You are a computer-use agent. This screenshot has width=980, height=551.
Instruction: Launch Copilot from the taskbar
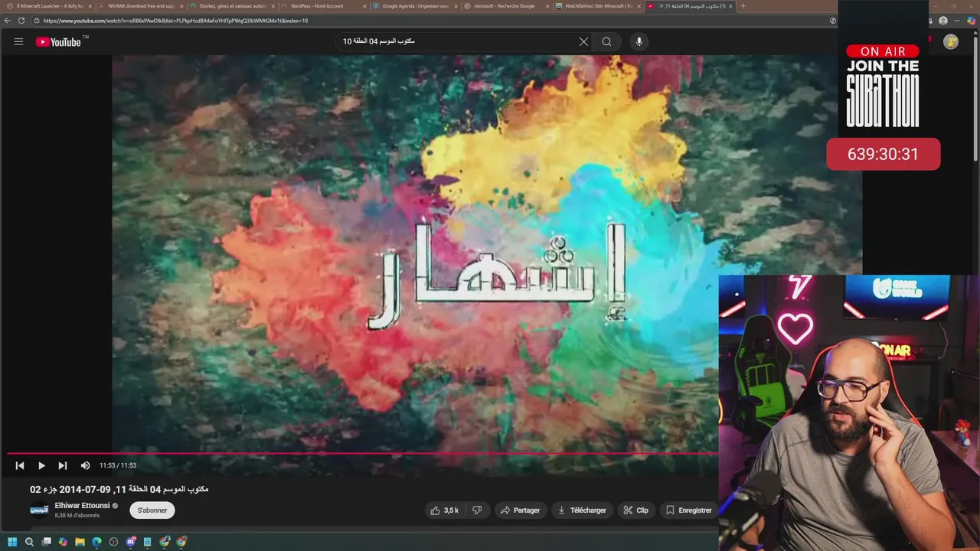[63, 542]
